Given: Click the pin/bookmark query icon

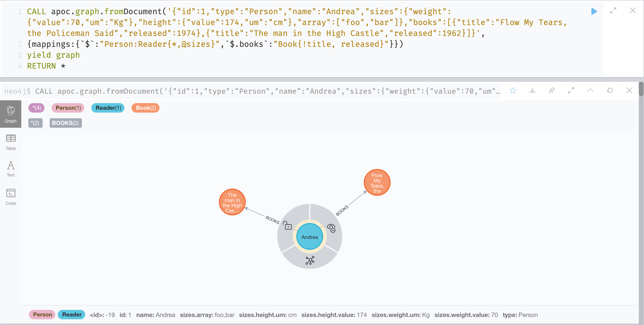Looking at the screenshot, I should pos(551,90).
